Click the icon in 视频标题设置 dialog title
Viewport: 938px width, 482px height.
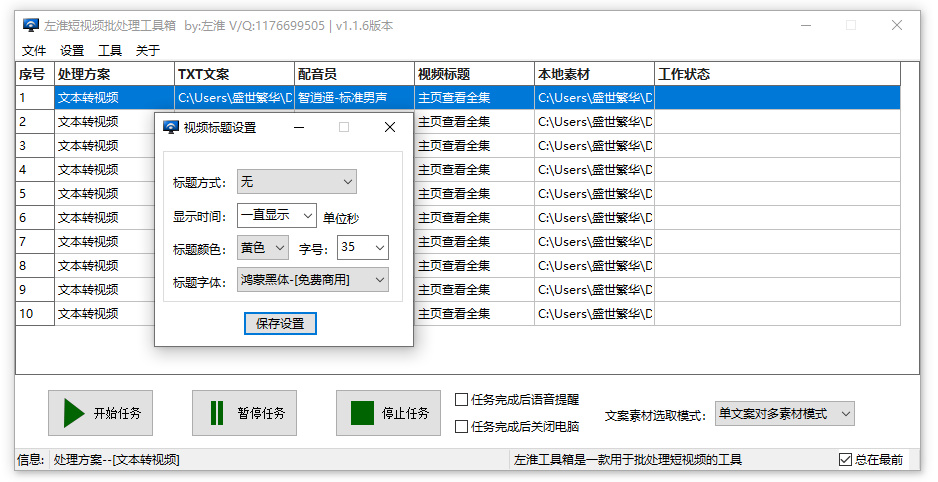pos(171,127)
